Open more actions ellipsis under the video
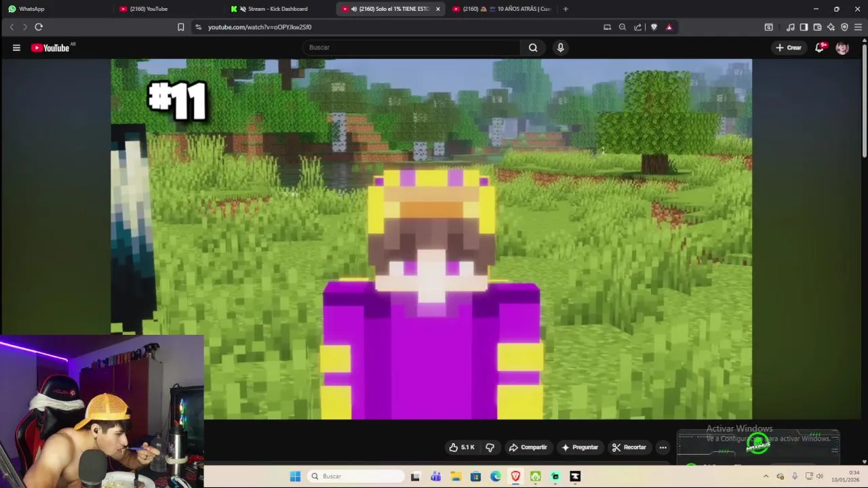Viewport: 868px width, 488px height. point(663,447)
